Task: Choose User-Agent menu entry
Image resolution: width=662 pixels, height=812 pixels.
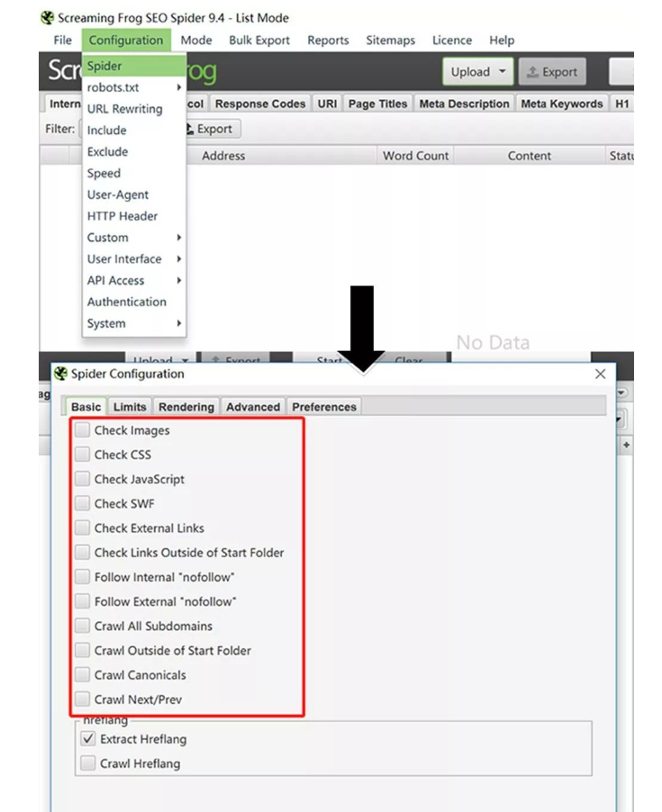Action: pyautogui.click(x=134, y=194)
